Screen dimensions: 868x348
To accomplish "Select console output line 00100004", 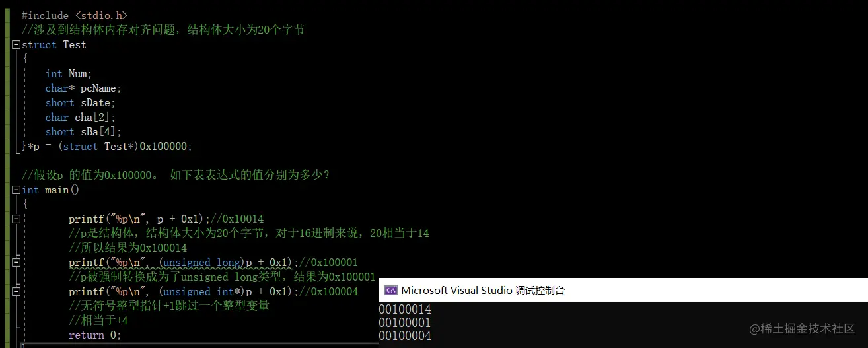I will coord(405,337).
